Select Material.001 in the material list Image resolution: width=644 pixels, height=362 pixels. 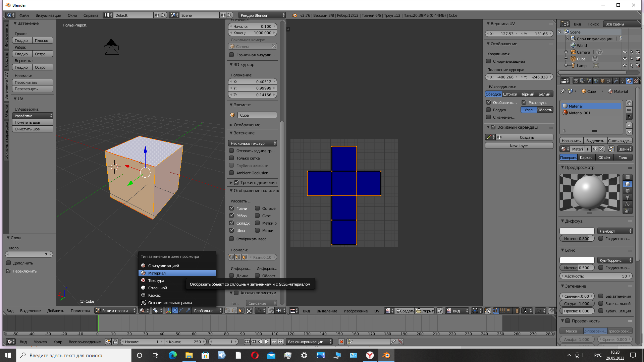coord(580,113)
